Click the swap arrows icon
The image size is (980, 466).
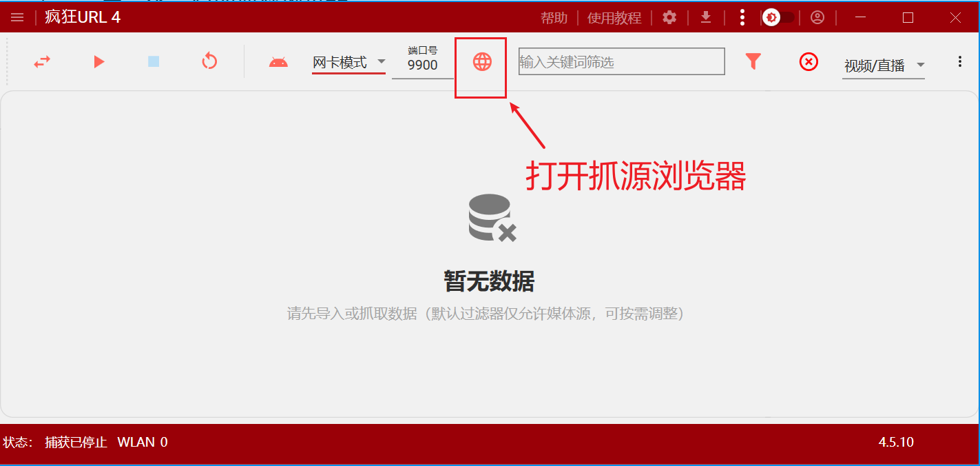pos(41,61)
